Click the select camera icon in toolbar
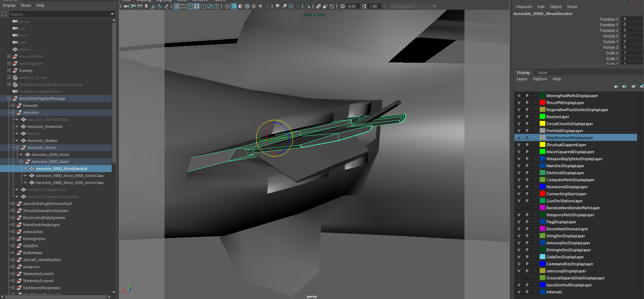 tap(126, 6)
